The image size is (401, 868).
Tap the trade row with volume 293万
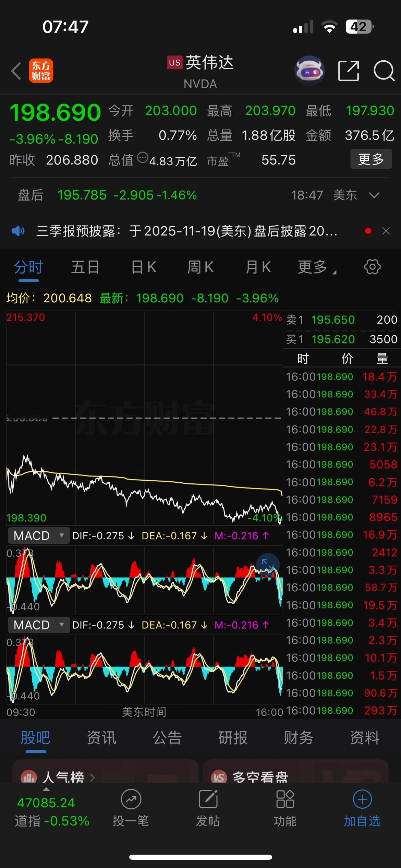pos(342,710)
